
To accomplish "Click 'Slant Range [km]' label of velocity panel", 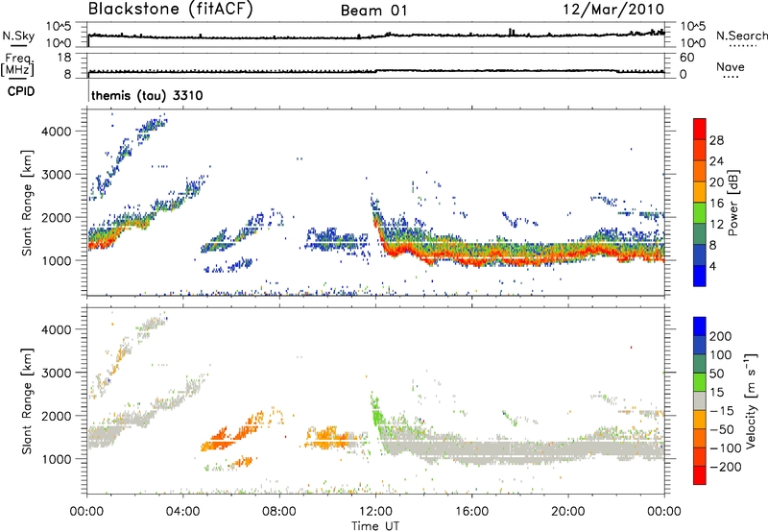I will click(x=27, y=400).
